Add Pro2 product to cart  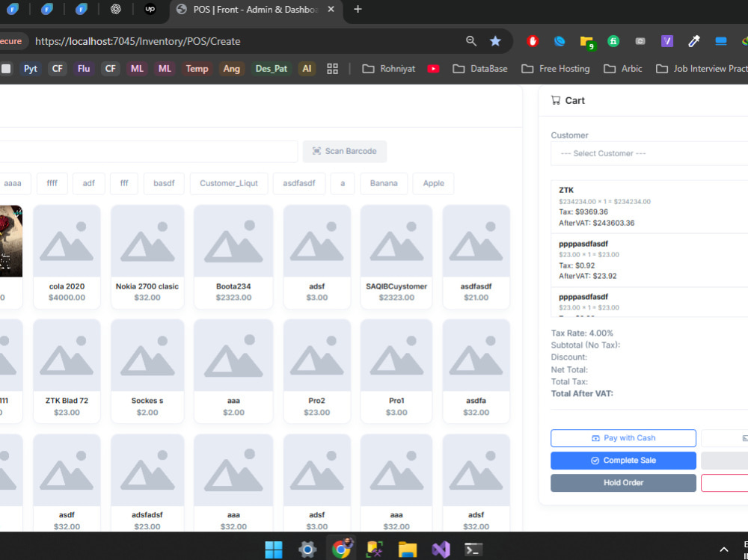click(316, 371)
